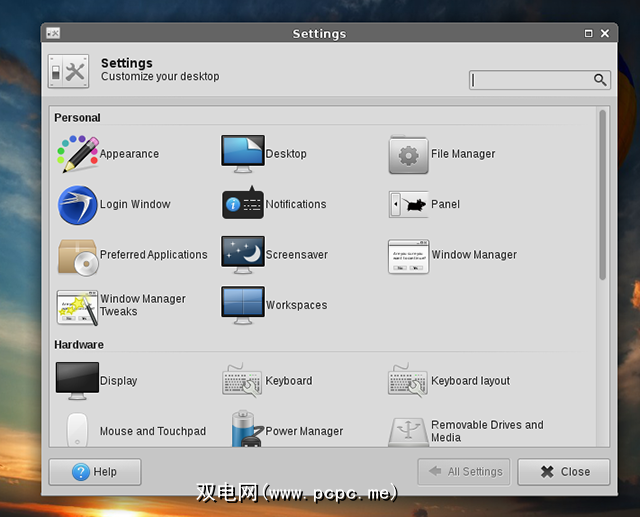Focus the search input field
640x517 pixels.
point(540,80)
